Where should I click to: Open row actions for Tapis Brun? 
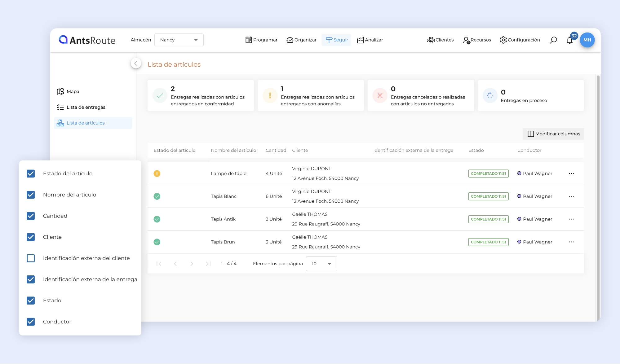[x=571, y=242]
